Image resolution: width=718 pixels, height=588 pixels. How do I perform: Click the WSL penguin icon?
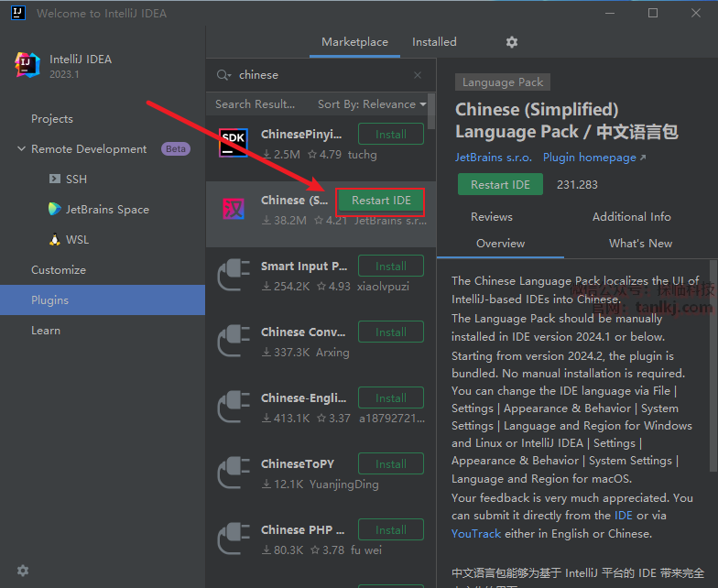point(55,240)
